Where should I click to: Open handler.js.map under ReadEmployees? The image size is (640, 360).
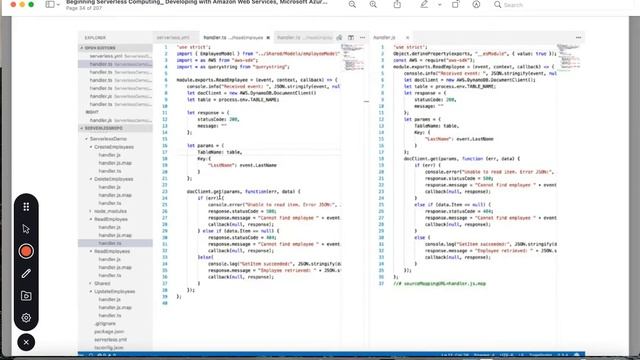tap(115, 267)
